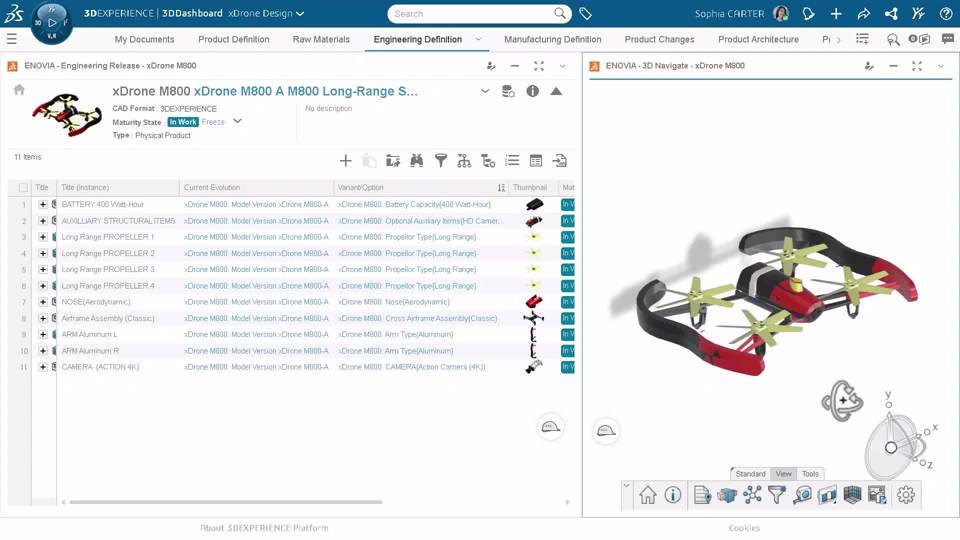Switch to the My Documents tab
This screenshot has width=960, height=540.
[x=144, y=39]
